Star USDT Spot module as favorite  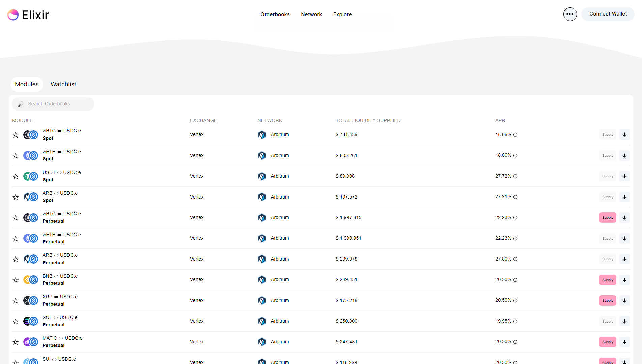[16, 176]
